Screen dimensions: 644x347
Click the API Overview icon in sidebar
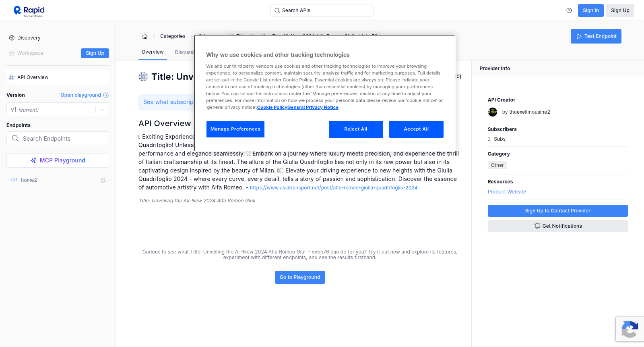(x=12, y=77)
